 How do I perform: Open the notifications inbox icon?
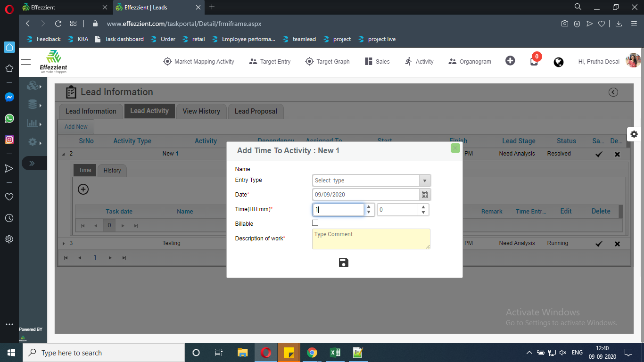tap(534, 62)
